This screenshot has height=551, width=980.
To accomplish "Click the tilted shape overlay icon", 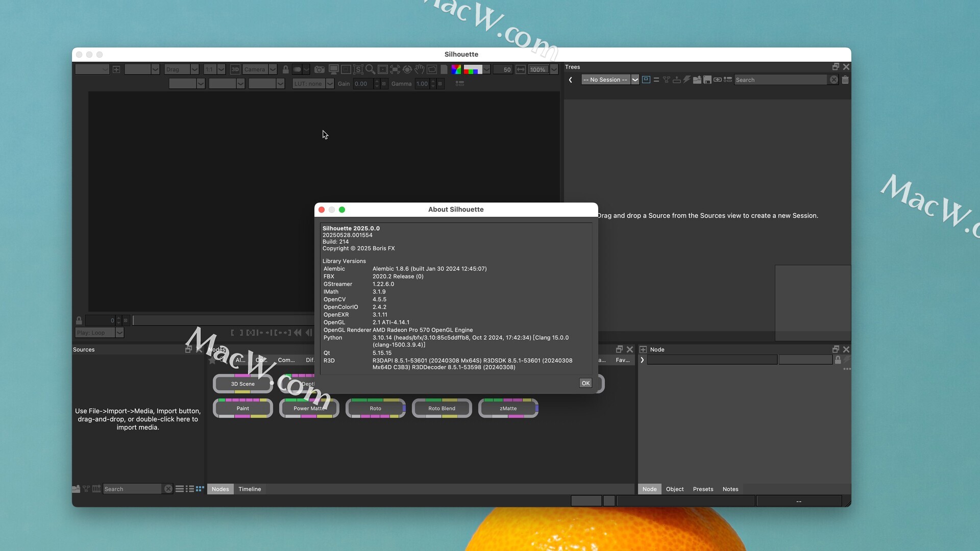I will (x=432, y=69).
